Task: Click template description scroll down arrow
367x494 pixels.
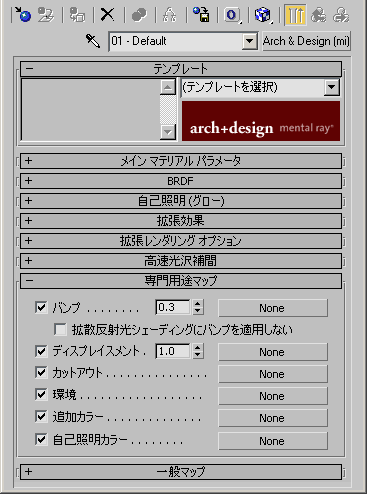Action: coord(168,132)
